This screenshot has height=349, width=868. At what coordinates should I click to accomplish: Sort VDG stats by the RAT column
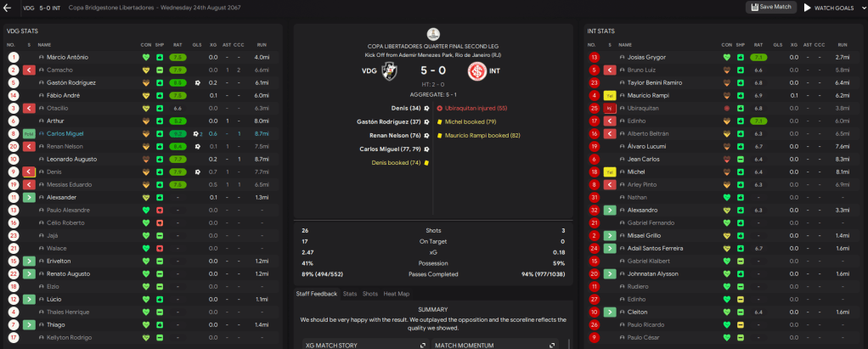point(178,44)
